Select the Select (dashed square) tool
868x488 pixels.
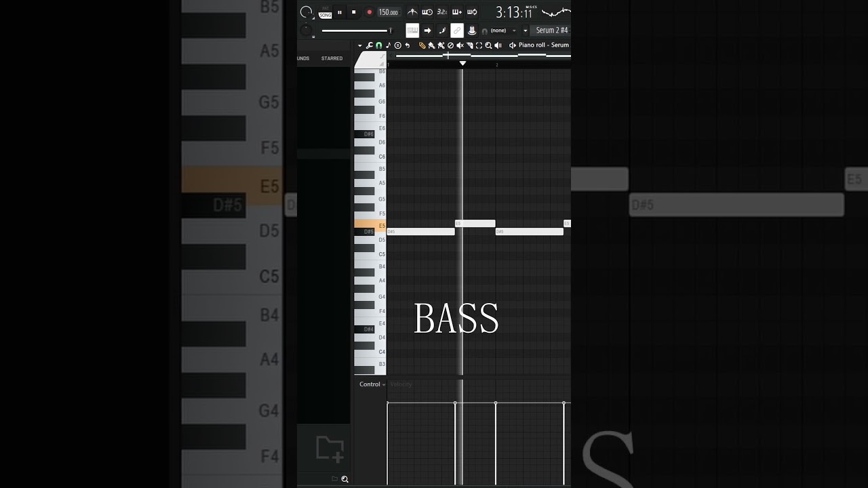pyautogui.click(x=479, y=45)
